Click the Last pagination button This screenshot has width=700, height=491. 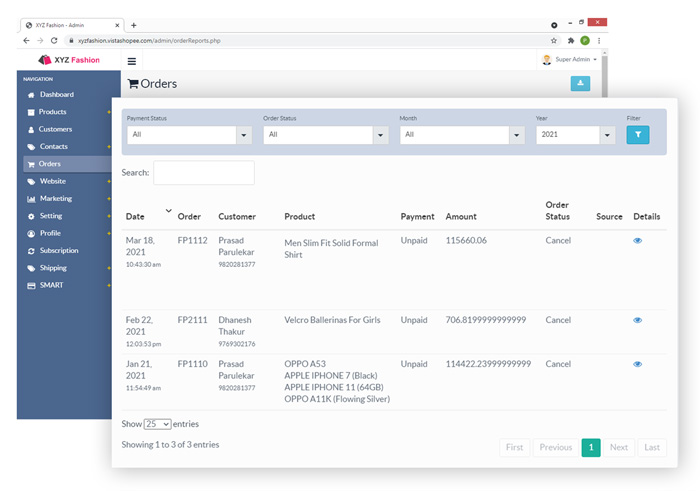click(x=652, y=447)
